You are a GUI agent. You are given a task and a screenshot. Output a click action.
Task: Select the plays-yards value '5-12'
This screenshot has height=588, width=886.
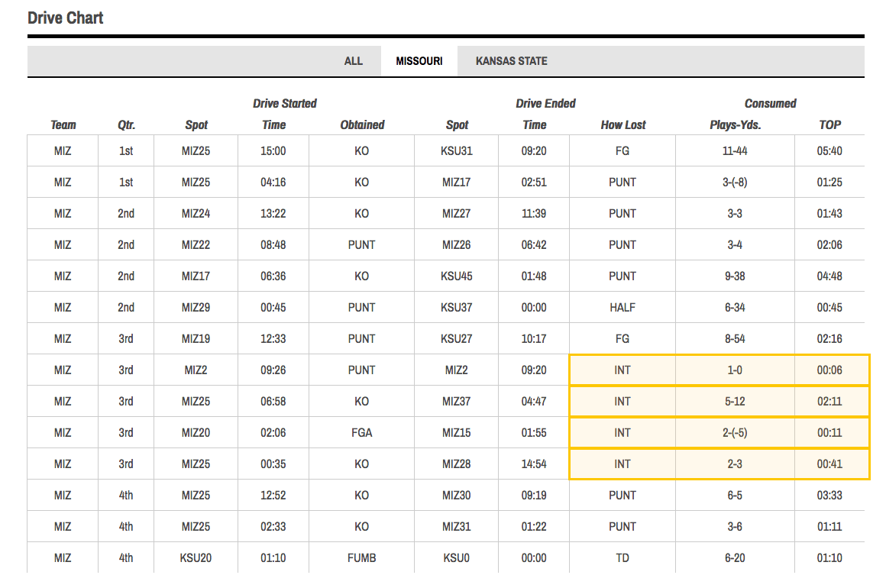(735, 402)
